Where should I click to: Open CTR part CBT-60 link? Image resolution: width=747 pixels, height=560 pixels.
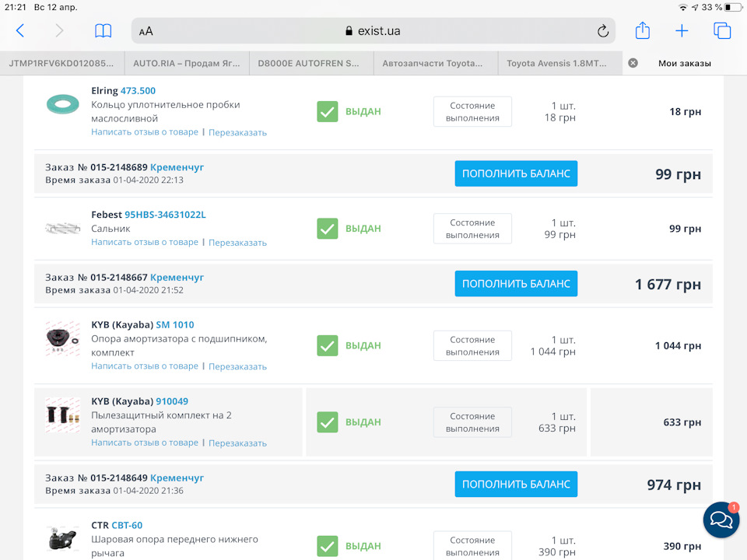point(127,525)
